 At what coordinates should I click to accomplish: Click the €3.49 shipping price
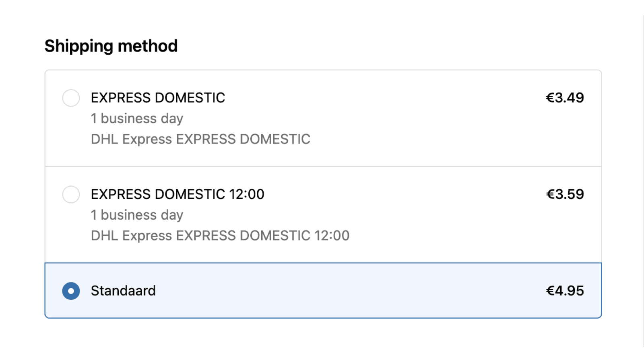[x=565, y=98]
